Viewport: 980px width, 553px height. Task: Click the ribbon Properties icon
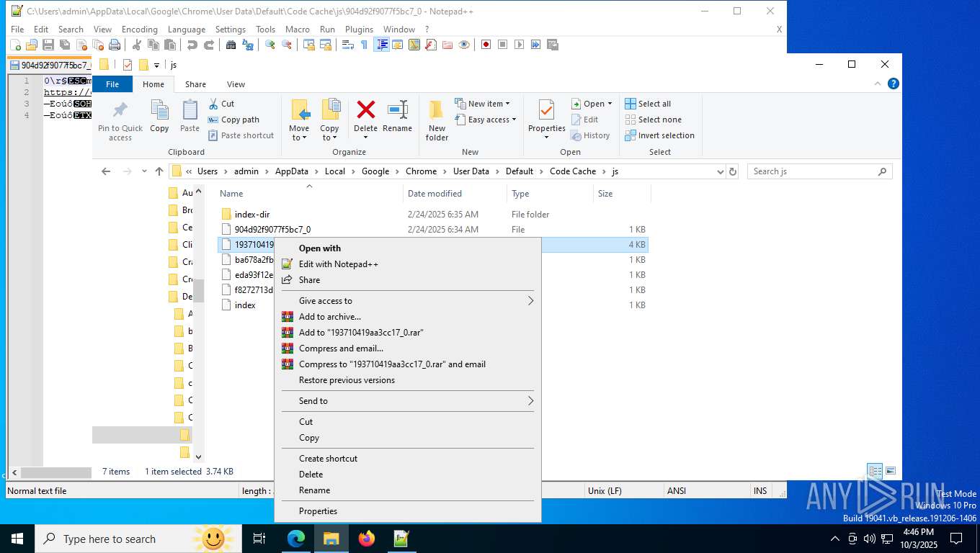click(546, 110)
